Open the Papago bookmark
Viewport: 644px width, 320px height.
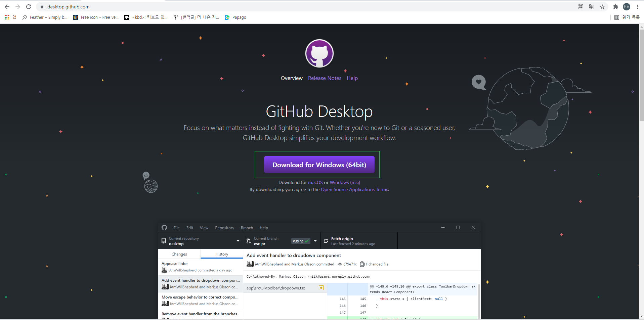pos(235,17)
